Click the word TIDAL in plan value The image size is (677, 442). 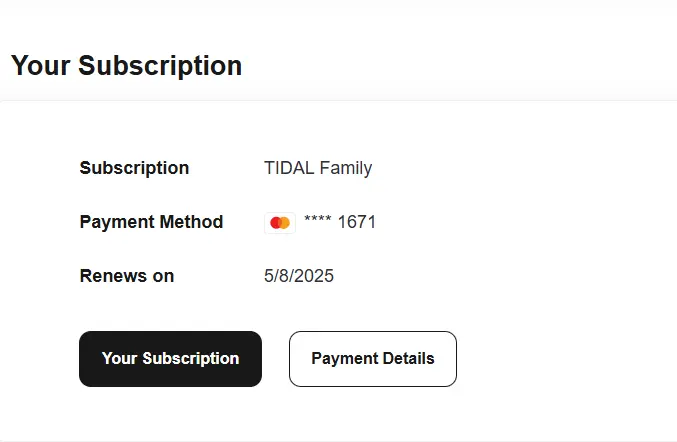289,168
